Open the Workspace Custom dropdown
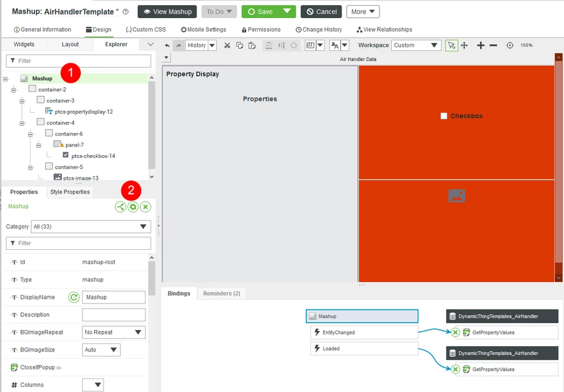Screen dimensions: 564x392 (416, 45)
